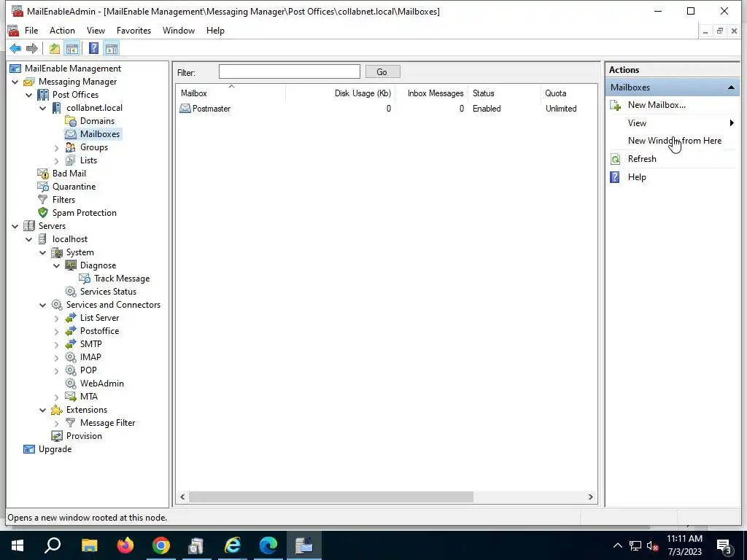Collapse the Services and Connectors node
Viewport: 747px width, 560px height.
(43, 305)
